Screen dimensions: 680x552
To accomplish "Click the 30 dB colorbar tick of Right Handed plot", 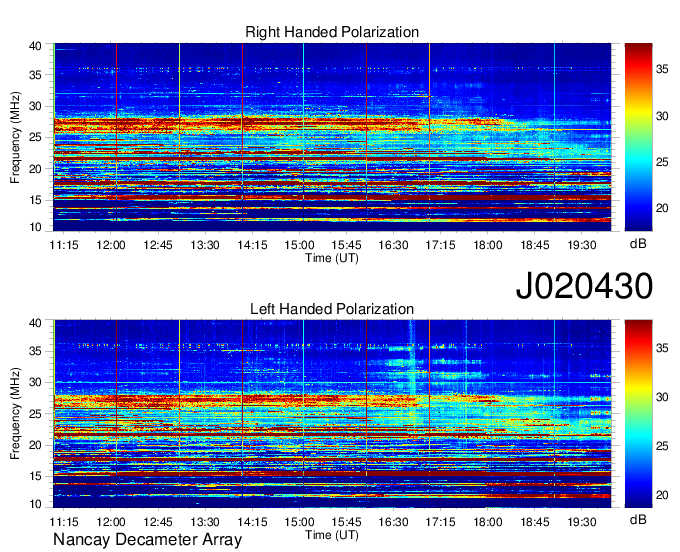I will point(662,116).
